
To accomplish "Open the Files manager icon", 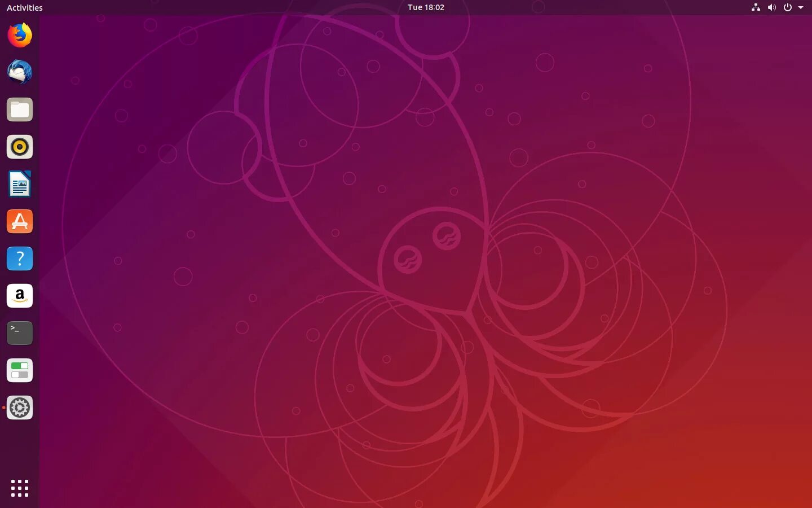I will click(20, 110).
